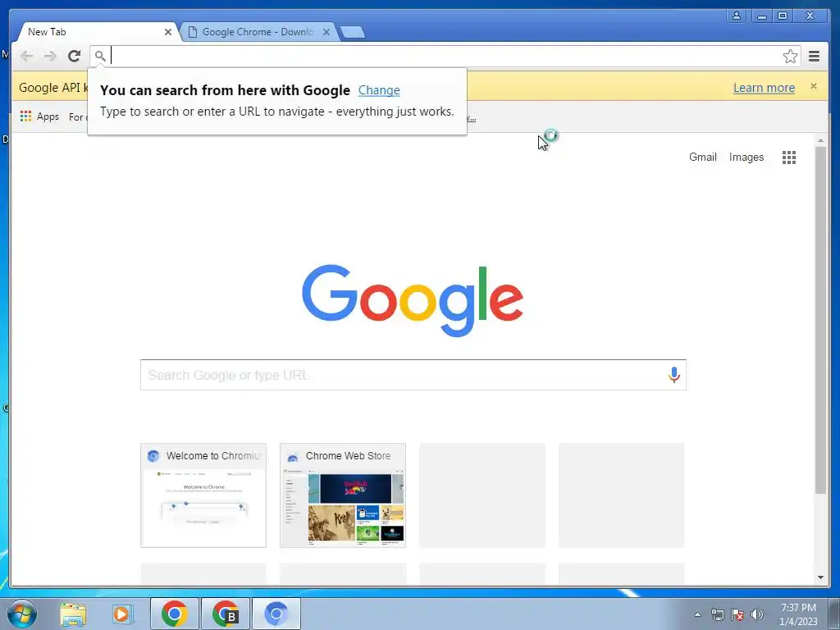Open the network tray icon
Screen dimensions: 840x630
click(x=717, y=614)
